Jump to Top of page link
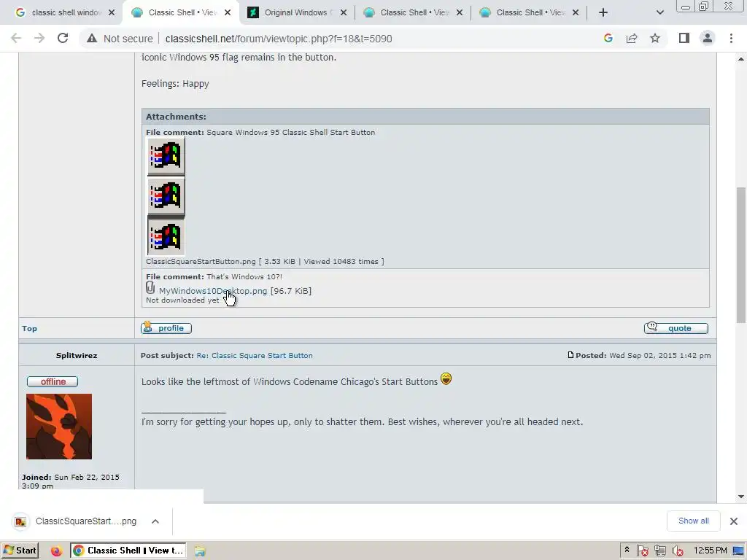747x560 pixels. pos(29,329)
